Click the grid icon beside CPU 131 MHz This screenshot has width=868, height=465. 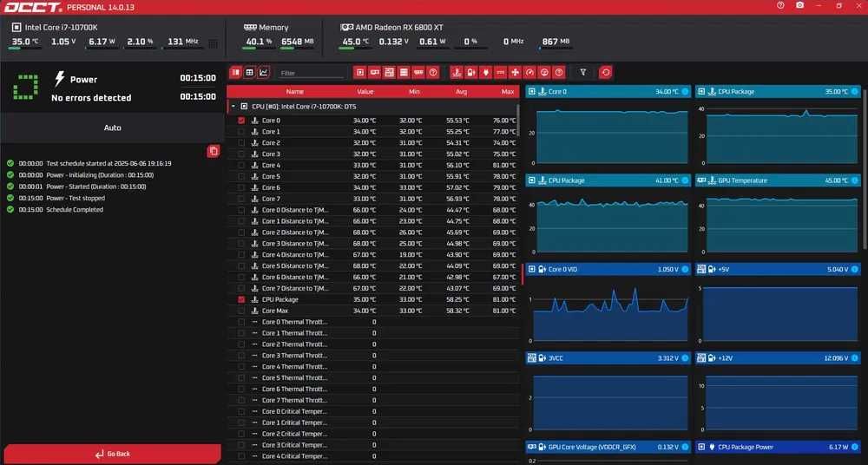(214, 43)
